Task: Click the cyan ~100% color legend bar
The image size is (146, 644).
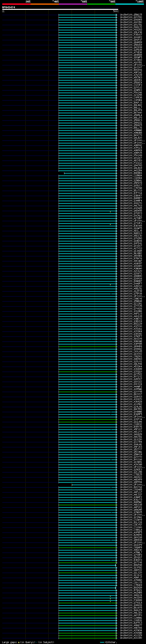Action: [130, 4]
